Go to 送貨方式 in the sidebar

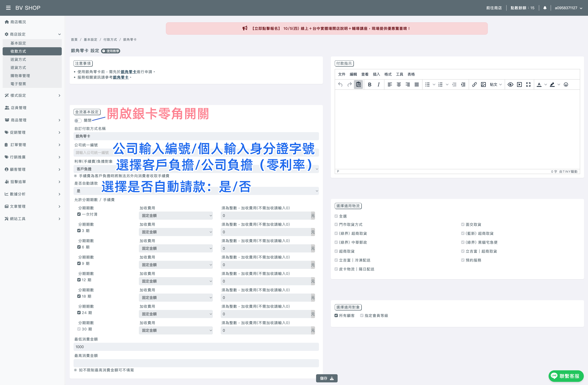[x=32, y=59]
